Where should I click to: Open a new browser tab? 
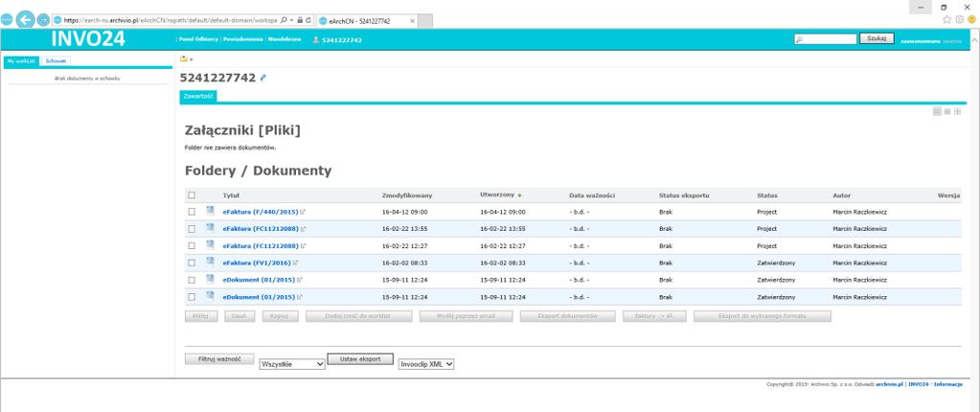point(425,21)
